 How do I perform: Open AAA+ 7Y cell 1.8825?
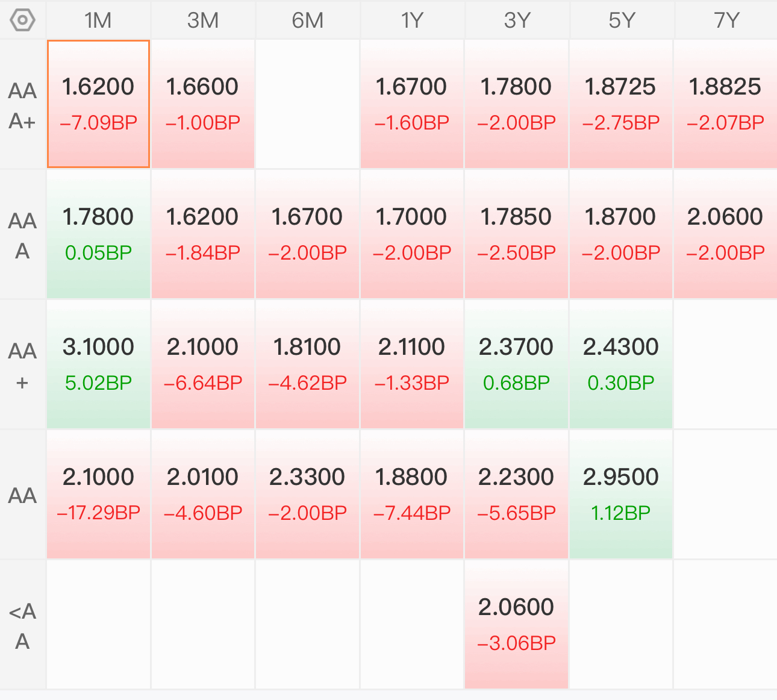tap(726, 104)
